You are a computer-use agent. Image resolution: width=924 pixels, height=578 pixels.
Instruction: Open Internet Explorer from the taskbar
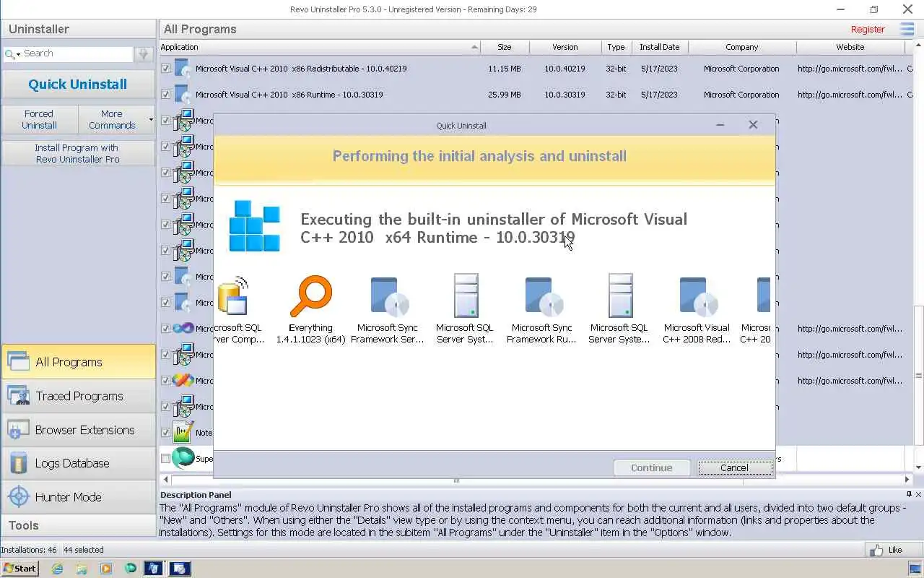coord(57,569)
